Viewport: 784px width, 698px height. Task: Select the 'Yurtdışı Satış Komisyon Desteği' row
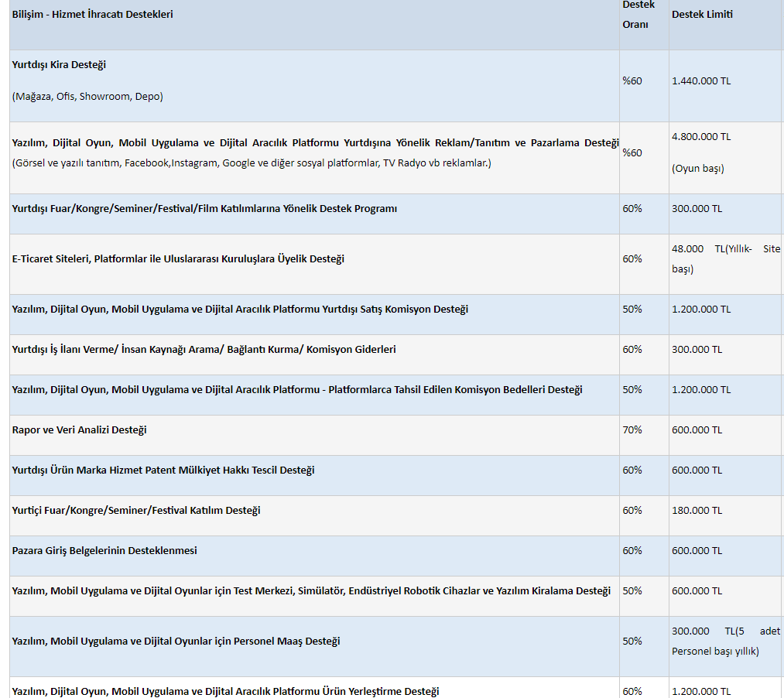tap(240, 310)
